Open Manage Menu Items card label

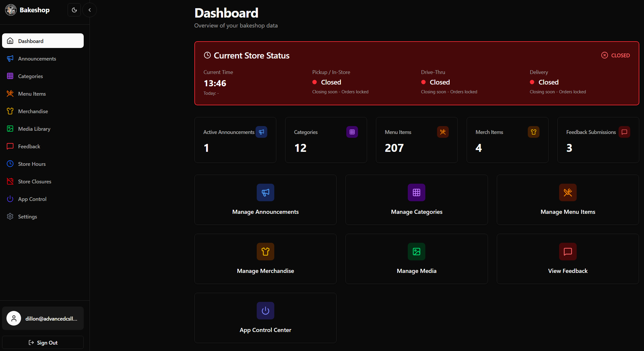tap(568, 212)
